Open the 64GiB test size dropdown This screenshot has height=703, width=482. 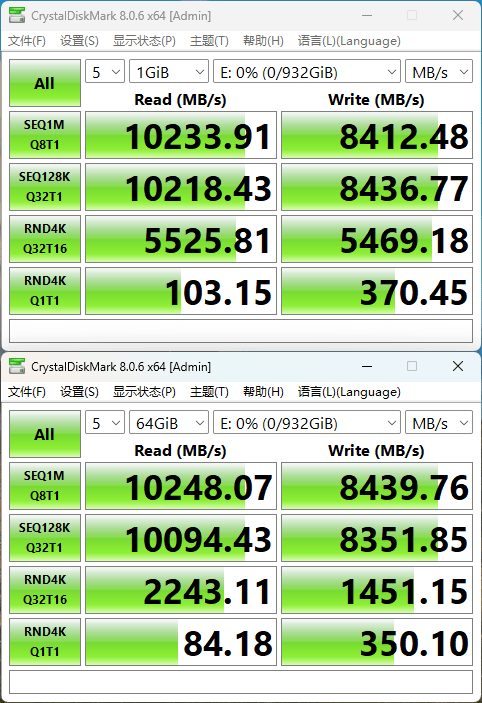169,423
